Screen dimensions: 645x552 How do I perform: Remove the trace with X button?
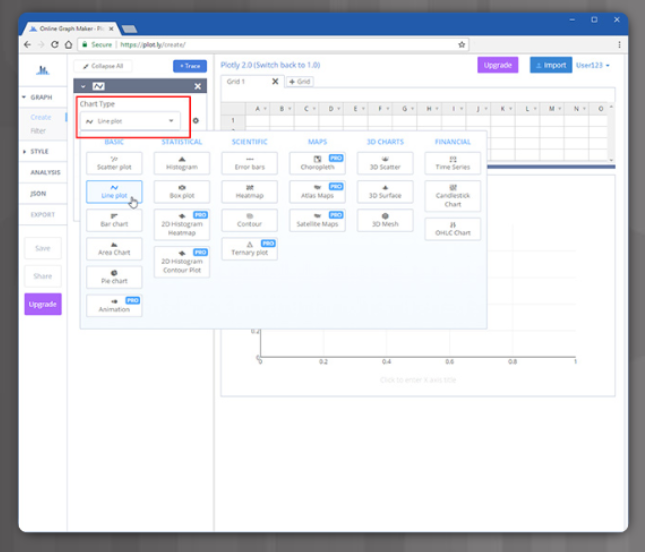click(x=198, y=86)
